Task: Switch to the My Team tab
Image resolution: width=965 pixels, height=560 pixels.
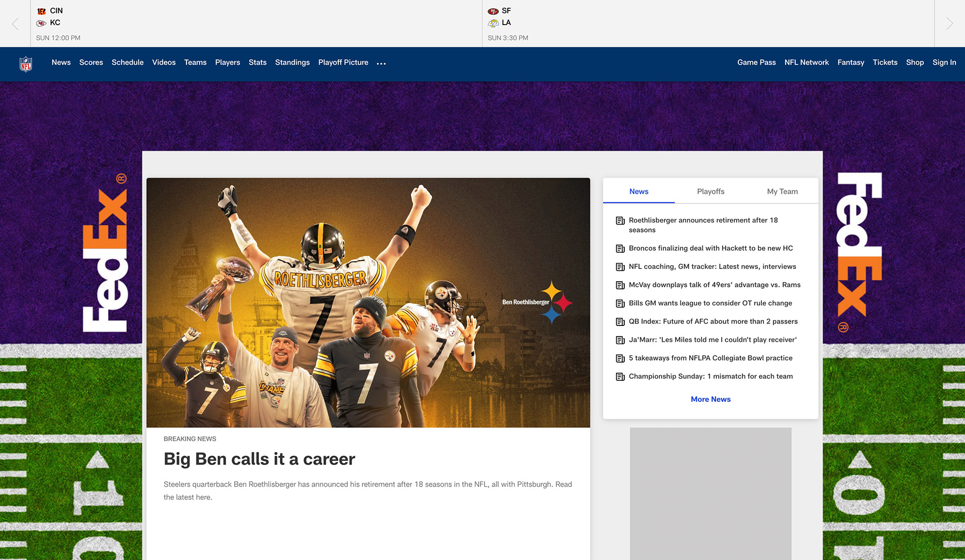Action: (782, 191)
